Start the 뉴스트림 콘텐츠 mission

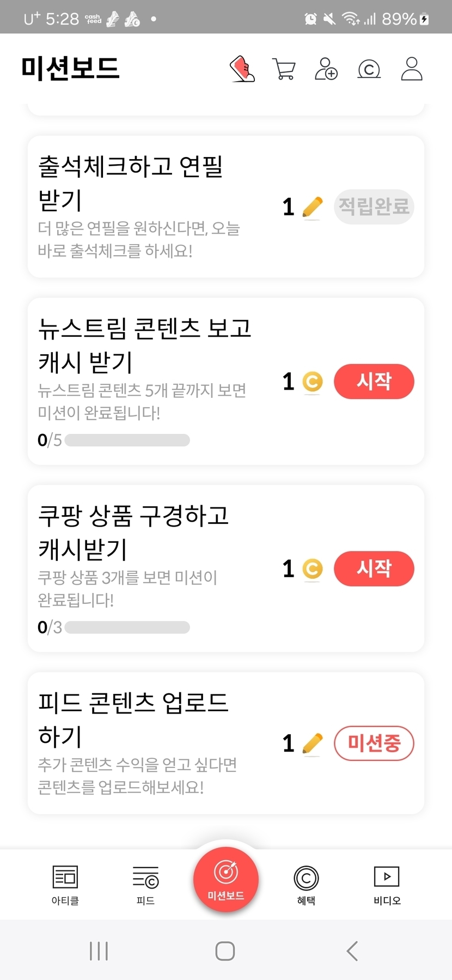[x=374, y=381]
